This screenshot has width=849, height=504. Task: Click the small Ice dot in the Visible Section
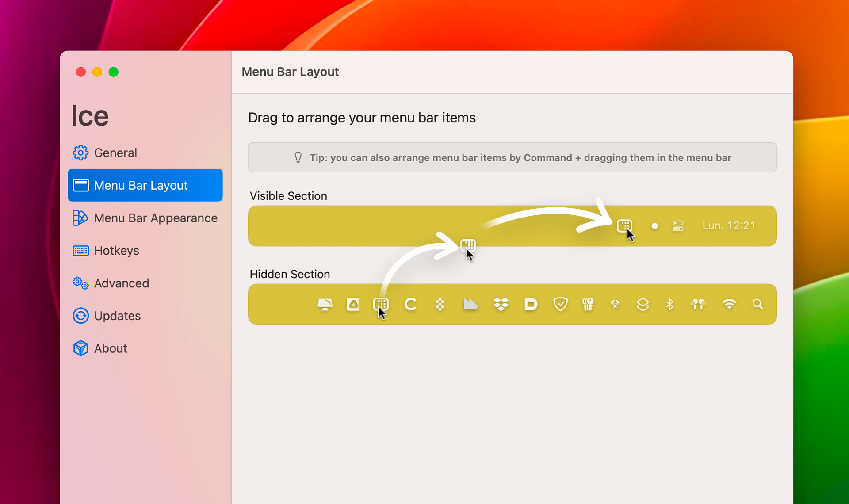click(655, 226)
